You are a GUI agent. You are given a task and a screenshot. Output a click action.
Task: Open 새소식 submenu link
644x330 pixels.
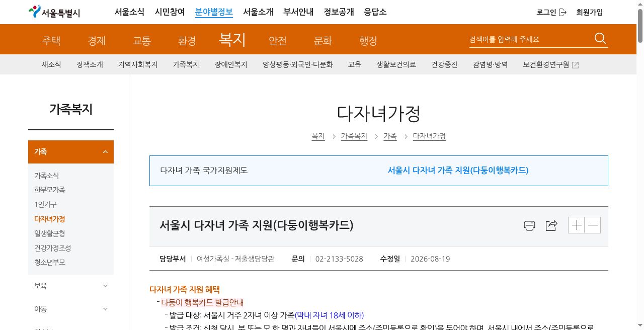[51, 64]
